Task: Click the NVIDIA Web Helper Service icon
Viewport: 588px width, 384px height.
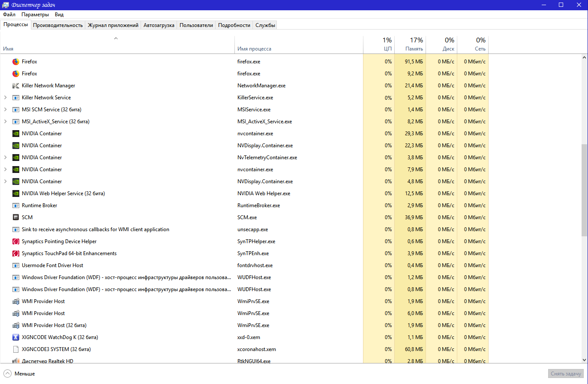Action: tap(16, 193)
